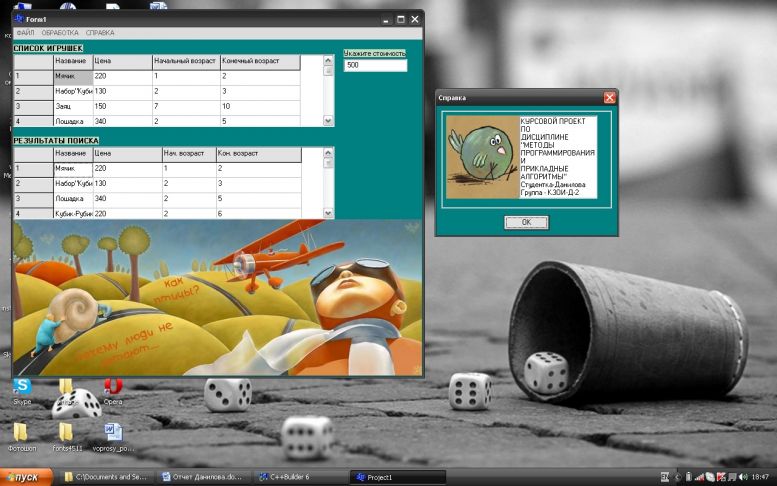This screenshot has height=486, width=777.
Task: Open the Фотошоп desktop folder
Action: pos(21,437)
